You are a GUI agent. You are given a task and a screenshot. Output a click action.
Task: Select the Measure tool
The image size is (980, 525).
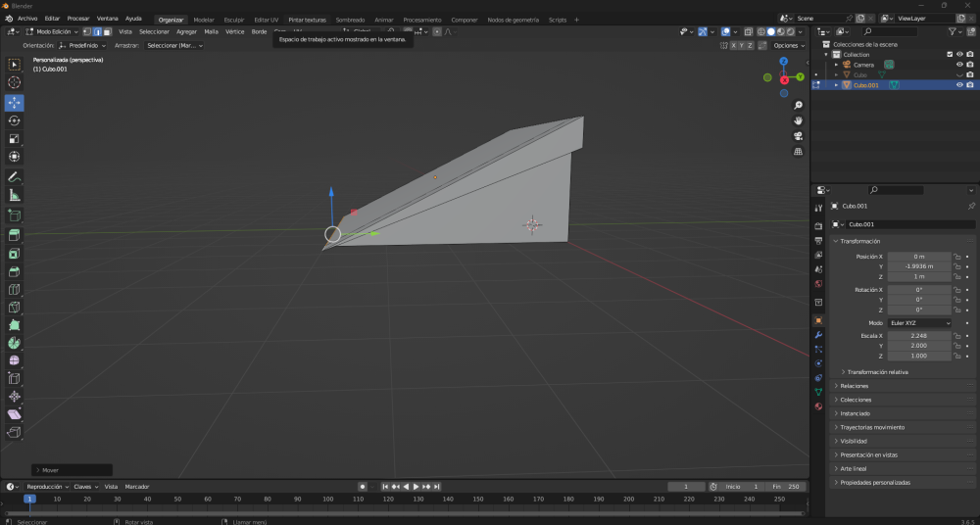[x=15, y=195]
